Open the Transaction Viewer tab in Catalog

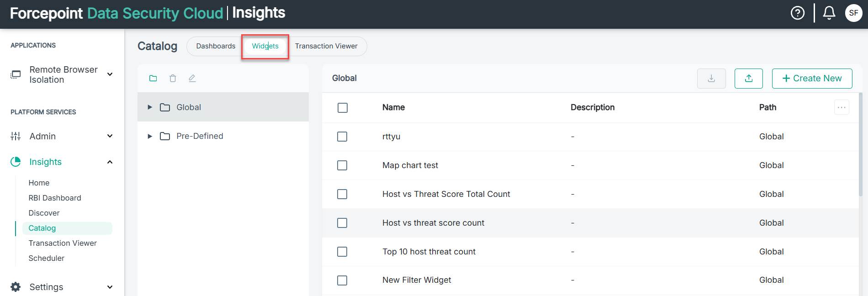coord(326,46)
